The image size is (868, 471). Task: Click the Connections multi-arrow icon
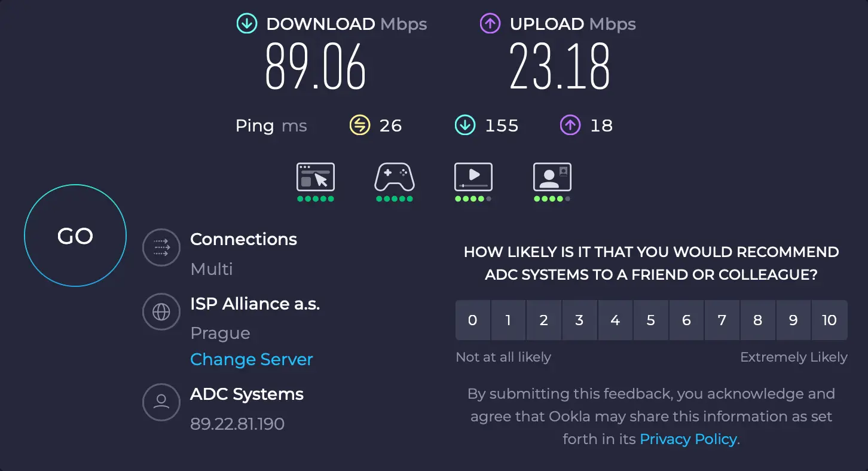point(161,247)
